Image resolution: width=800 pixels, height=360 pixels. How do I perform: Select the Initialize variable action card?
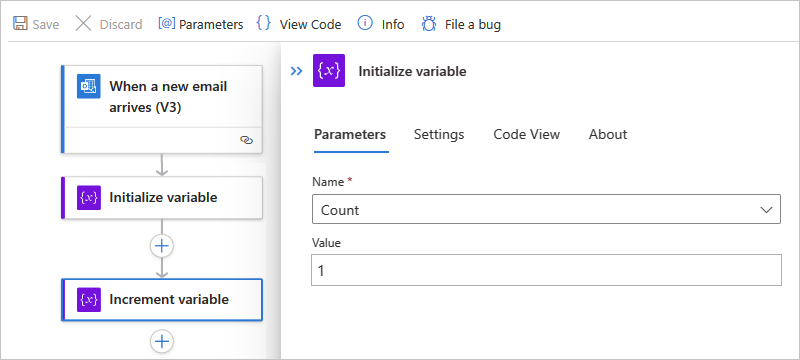tap(162, 198)
